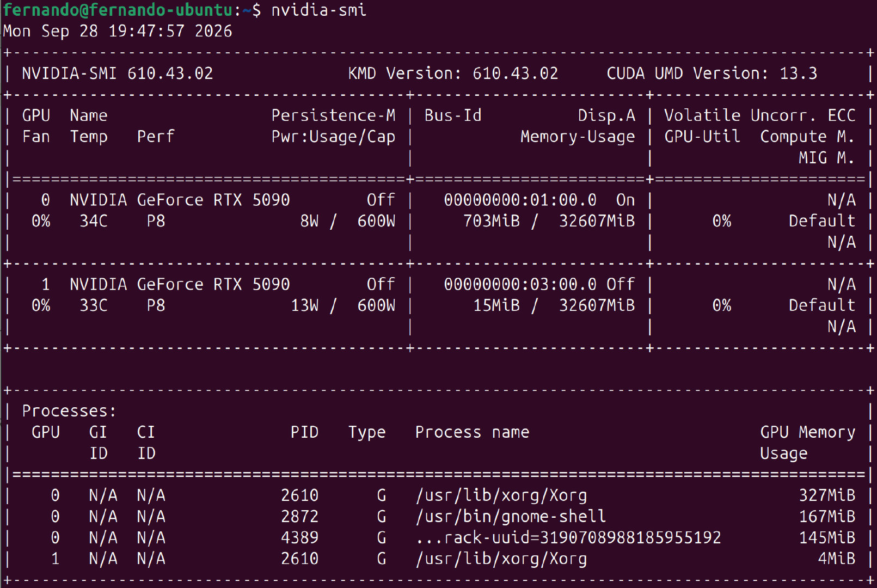The width and height of the screenshot is (877, 588).
Task: Click the Memory-Usage header text
Action: point(578,137)
